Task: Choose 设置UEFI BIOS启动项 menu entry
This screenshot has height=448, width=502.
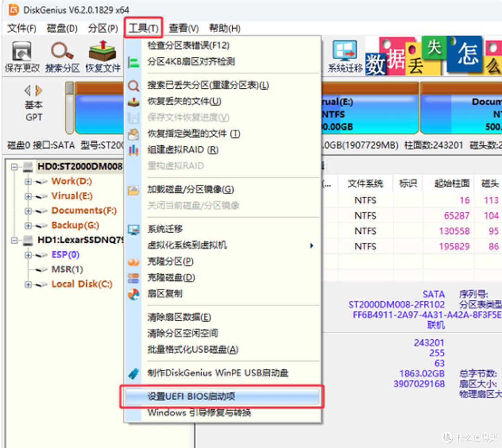Action: pyautogui.click(x=223, y=397)
